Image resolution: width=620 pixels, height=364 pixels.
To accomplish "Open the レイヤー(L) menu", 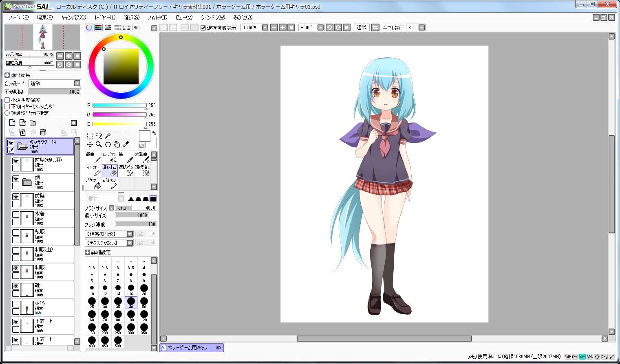I will point(105,18).
